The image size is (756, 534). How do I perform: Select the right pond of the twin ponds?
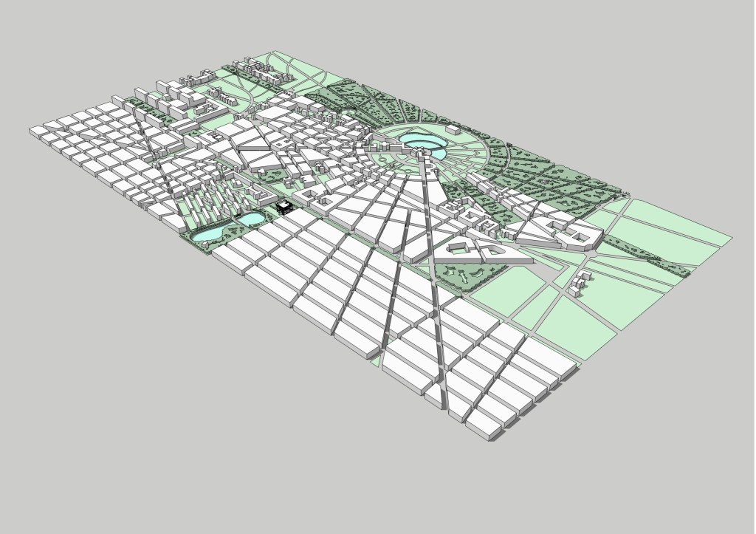(251, 219)
